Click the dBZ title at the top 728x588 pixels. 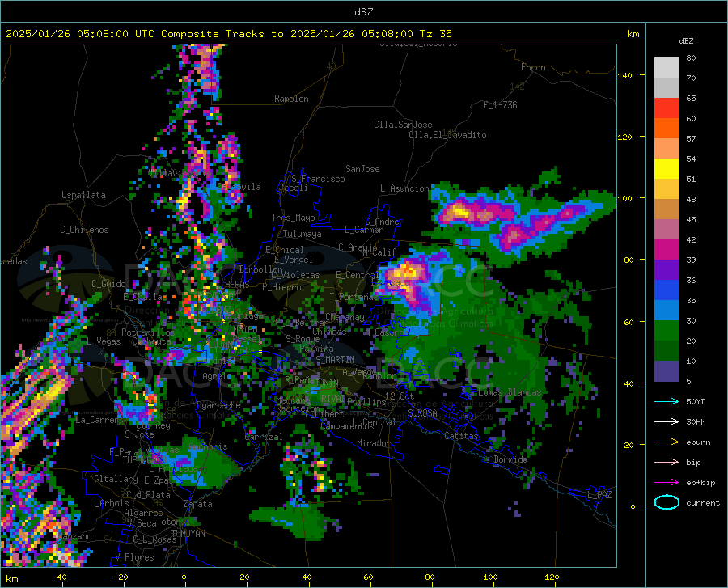pos(363,12)
